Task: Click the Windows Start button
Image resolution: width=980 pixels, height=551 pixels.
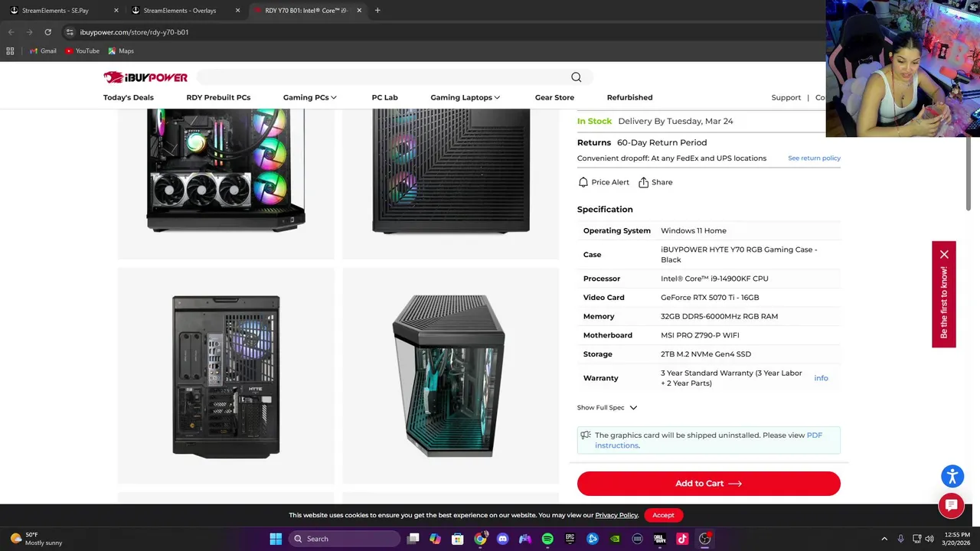Action: pos(276,539)
